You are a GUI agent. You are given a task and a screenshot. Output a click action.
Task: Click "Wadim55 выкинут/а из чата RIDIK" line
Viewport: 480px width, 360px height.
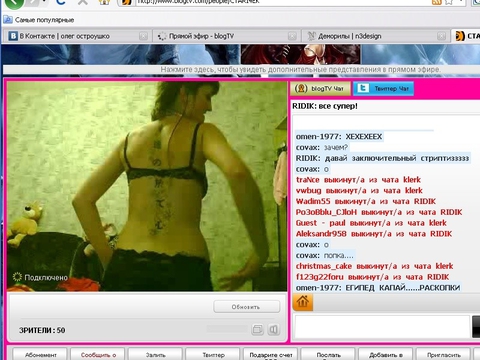click(x=366, y=201)
